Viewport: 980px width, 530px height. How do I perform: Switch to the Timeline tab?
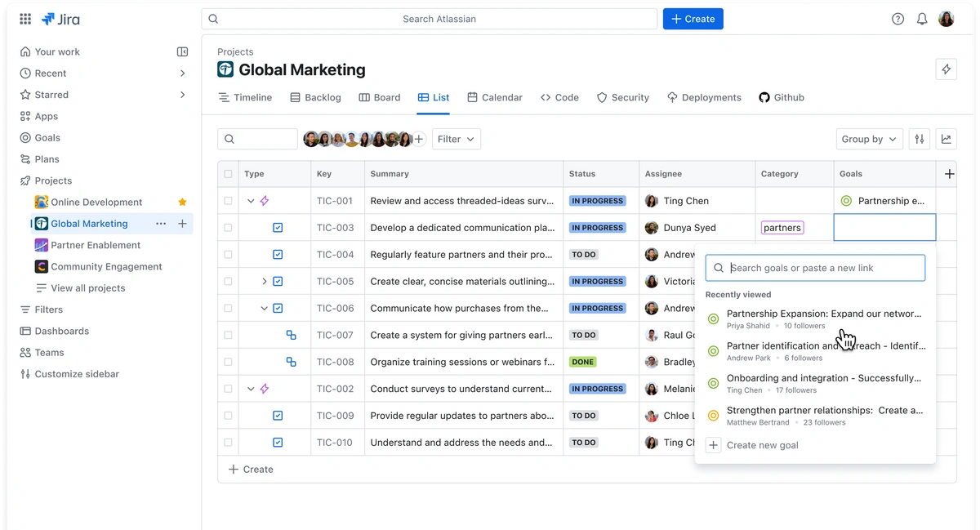tap(245, 97)
